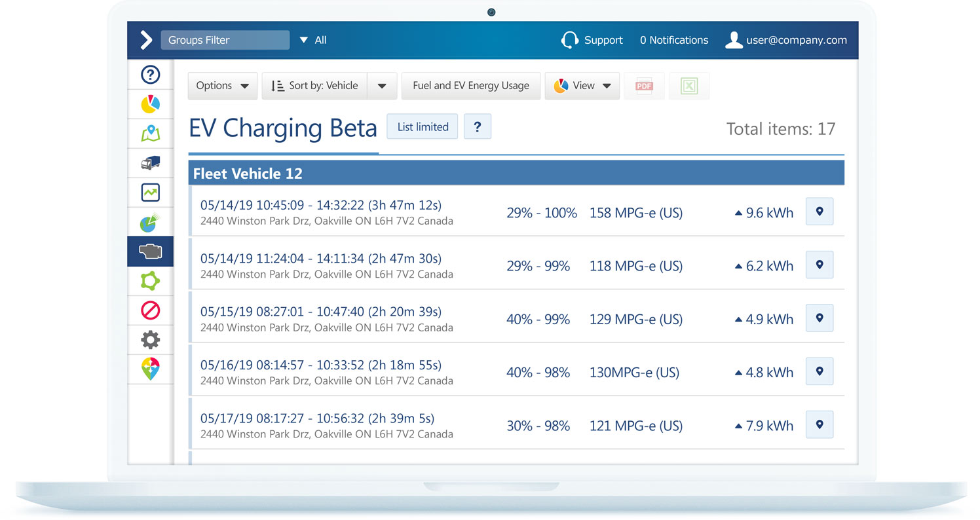Click the Total items: 17 text
Image resolution: width=980 pixels, height=520 pixels.
click(x=781, y=129)
